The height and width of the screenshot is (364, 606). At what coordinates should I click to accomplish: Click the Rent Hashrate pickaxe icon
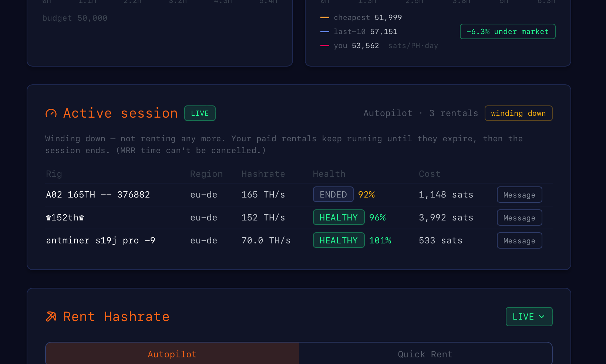51,317
